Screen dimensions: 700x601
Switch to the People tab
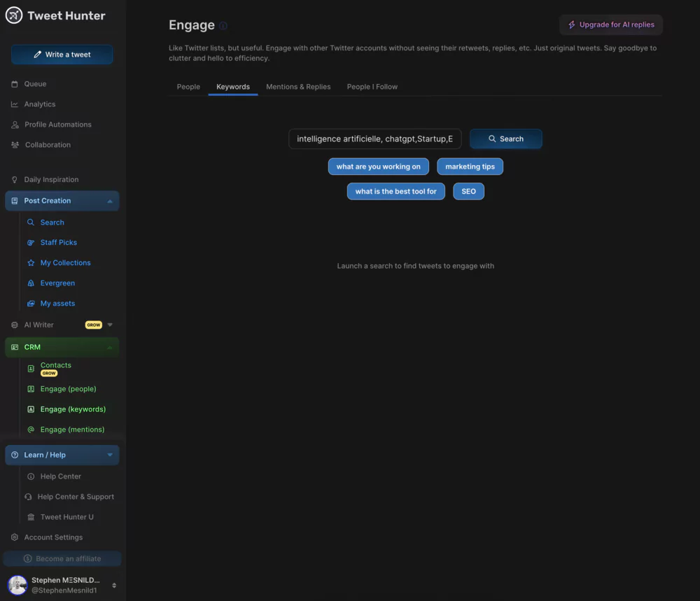point(188,87)
